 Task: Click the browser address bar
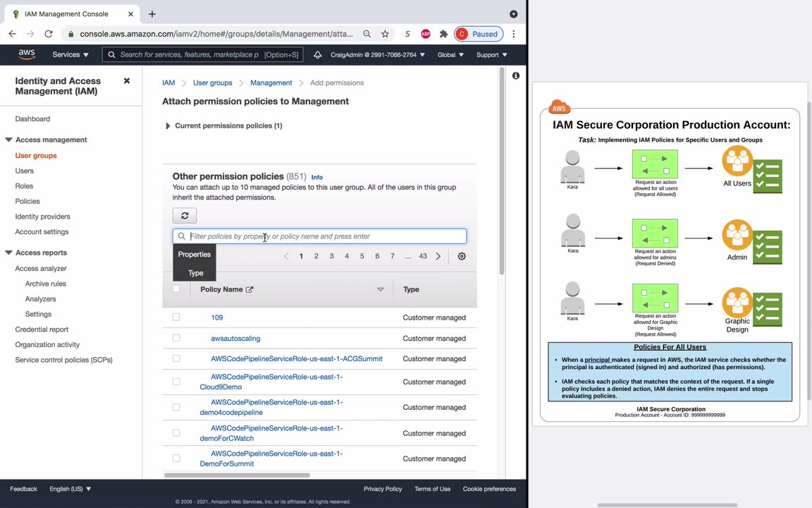[216, 34]
